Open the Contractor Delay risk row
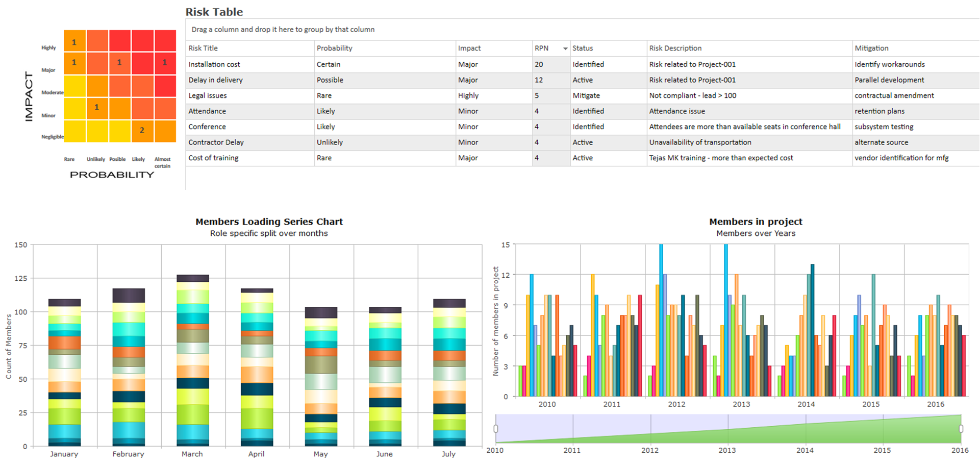Image resolution: width=980 pixels, height=464 pixels. tap(216, 142)
